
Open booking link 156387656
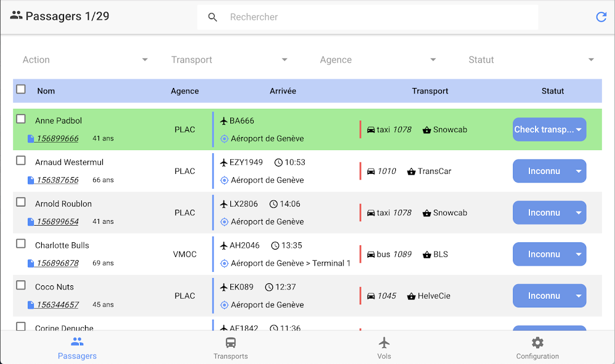point(57,180)
